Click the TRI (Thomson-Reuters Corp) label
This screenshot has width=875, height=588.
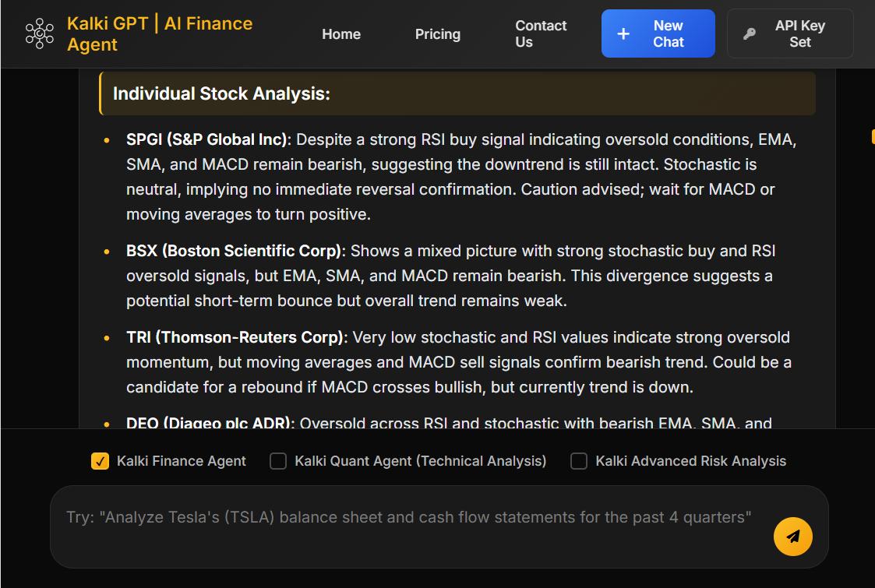[x=237, y=337]
